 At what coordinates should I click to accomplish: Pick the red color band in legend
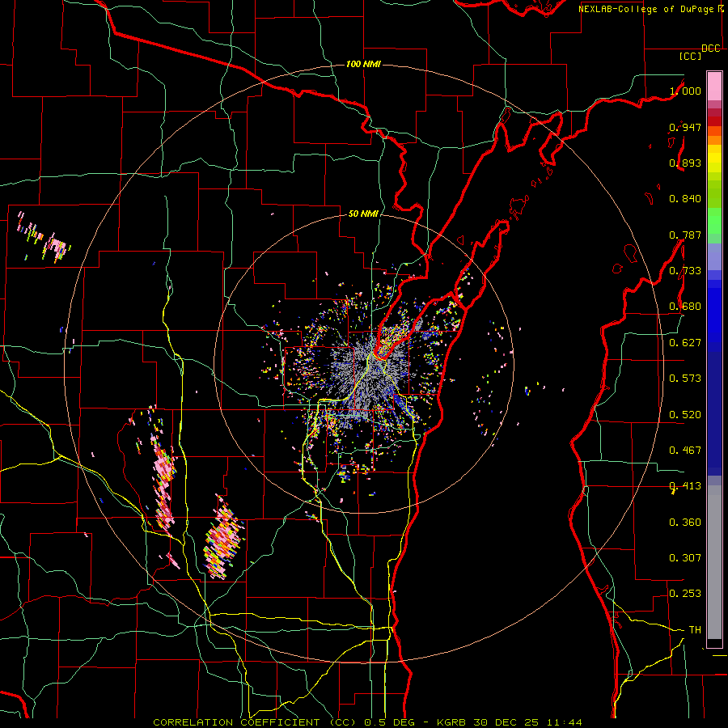coord(714,121)
